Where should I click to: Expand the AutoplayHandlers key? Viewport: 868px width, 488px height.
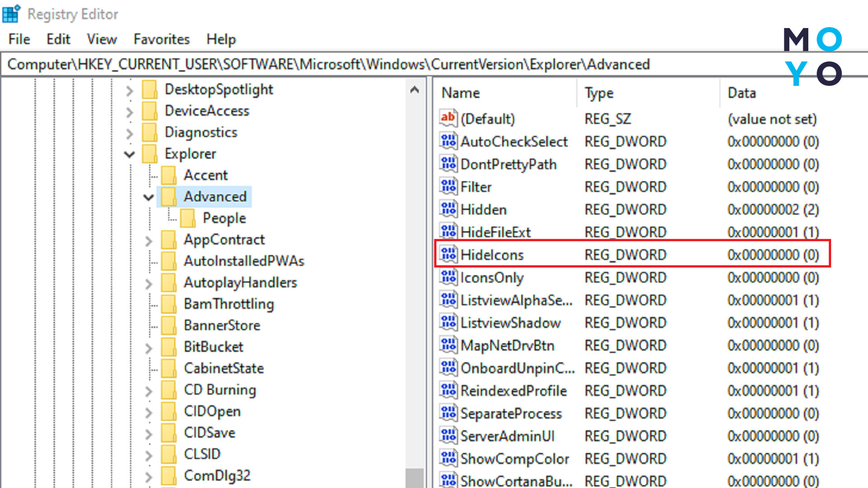coord(148,283)
